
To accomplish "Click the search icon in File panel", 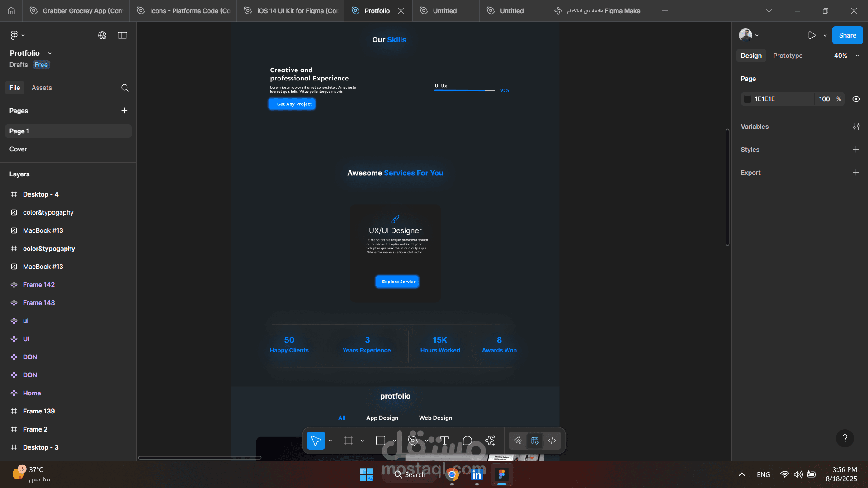I will point(125,88).
